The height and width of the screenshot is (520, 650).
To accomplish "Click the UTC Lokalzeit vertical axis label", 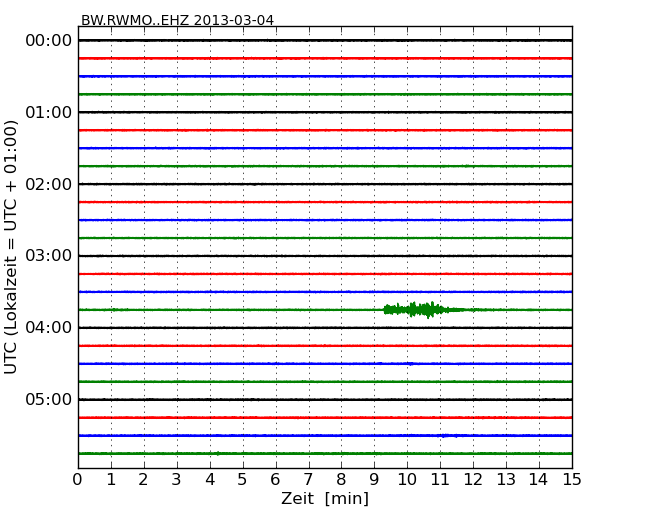I will tap(11, 248).
